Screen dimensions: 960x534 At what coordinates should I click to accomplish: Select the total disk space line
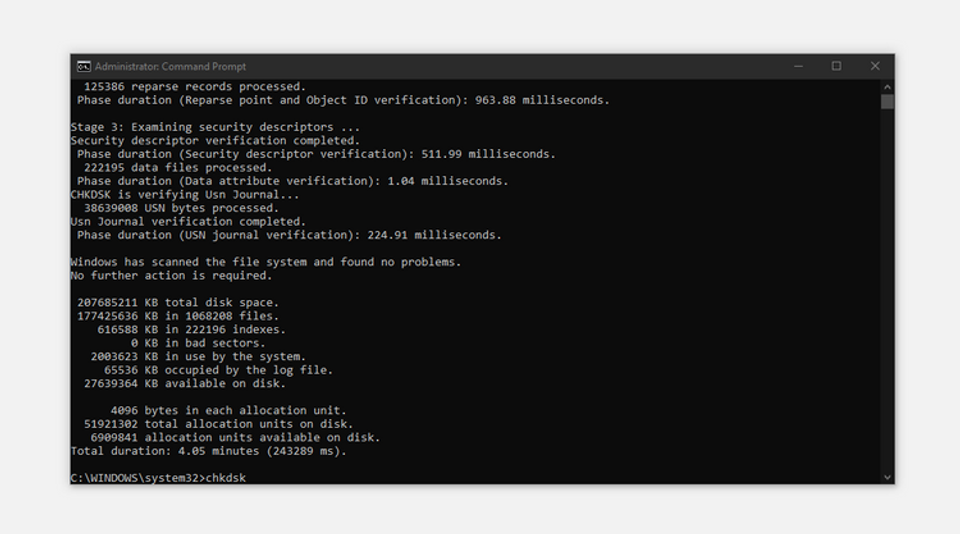click(x=178, y=303)
